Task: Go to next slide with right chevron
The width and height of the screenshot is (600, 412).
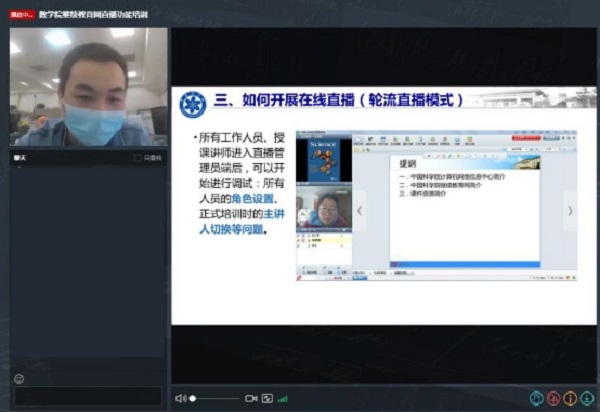Action: (570, 210)
